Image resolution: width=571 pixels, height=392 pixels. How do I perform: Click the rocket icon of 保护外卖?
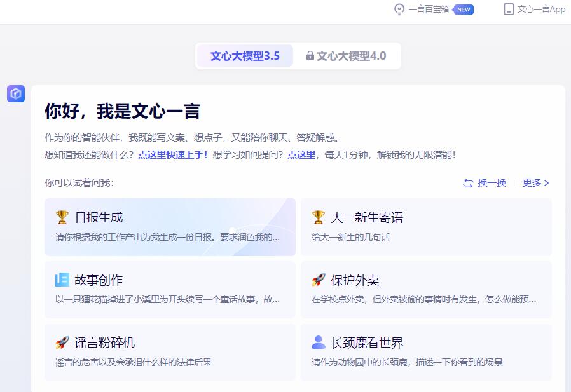point(319,280)
